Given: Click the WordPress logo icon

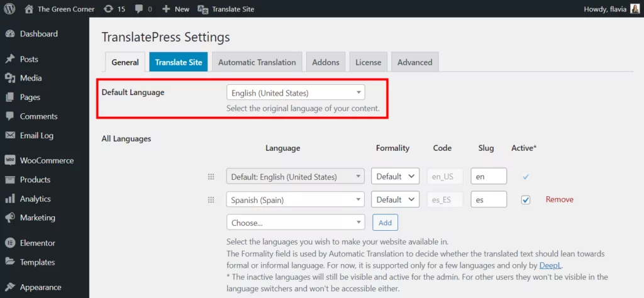Looking at the screenshot, I should [x=9, y=9].
